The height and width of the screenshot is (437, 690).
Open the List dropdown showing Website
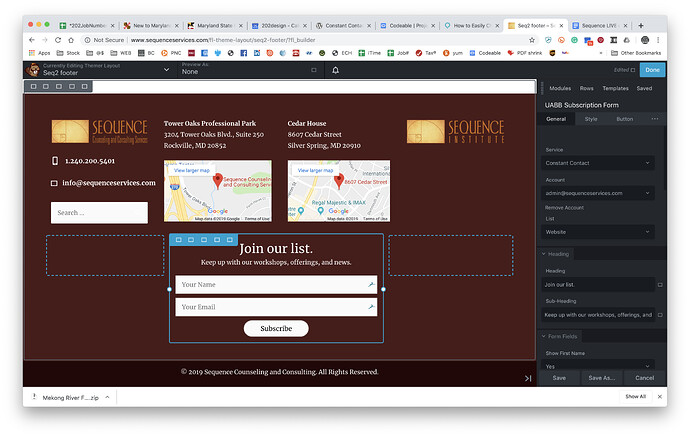click(x=598, y=232)
